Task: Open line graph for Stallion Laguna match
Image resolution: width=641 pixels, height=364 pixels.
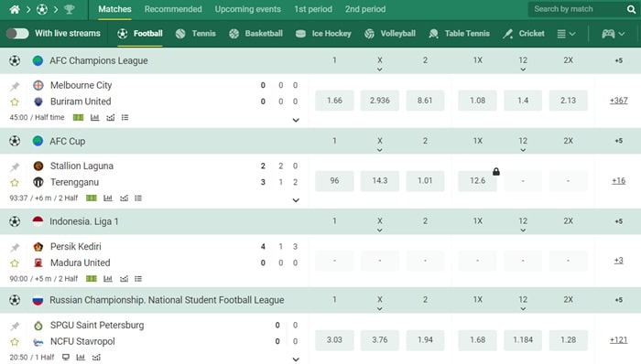Action: pyautogui.click(x=124, y=198)
